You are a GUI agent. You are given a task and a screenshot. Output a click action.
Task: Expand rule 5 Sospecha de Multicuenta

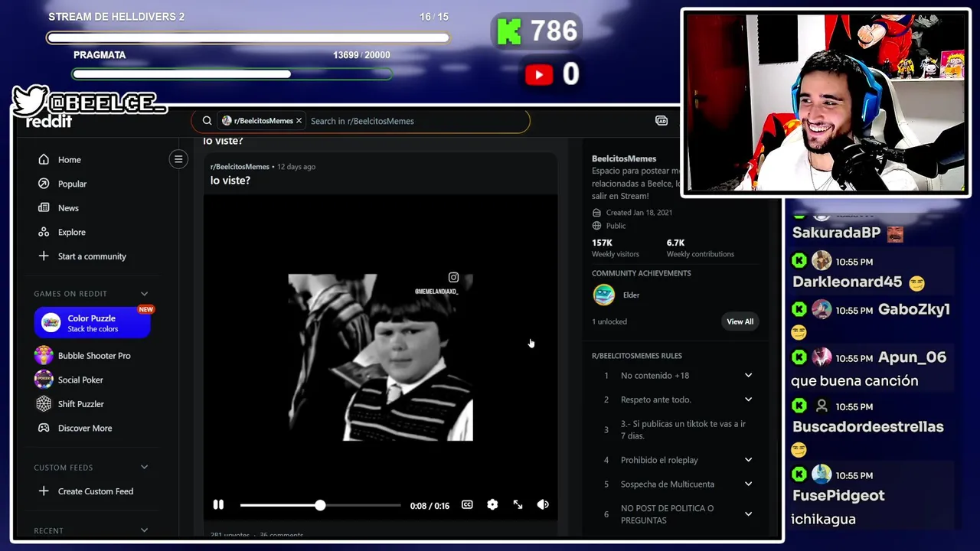[x=748, y=484]
